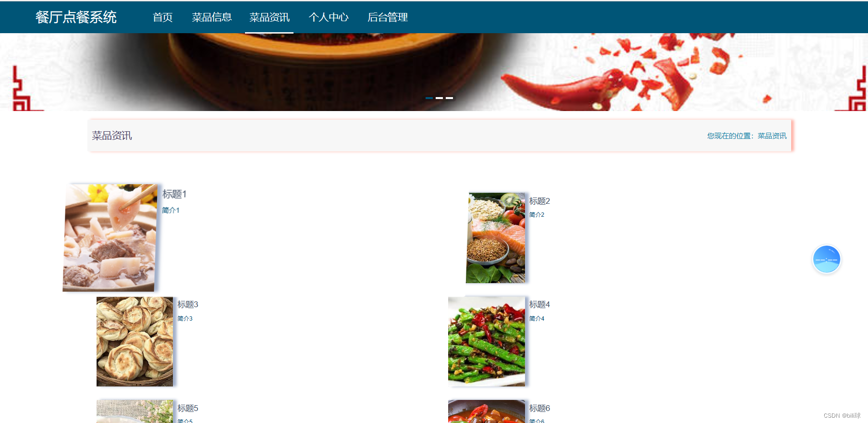The image size is (868, 423).
Task: Click the 菜品资讯 breadcrumb location link
Action: coord(772,136)
